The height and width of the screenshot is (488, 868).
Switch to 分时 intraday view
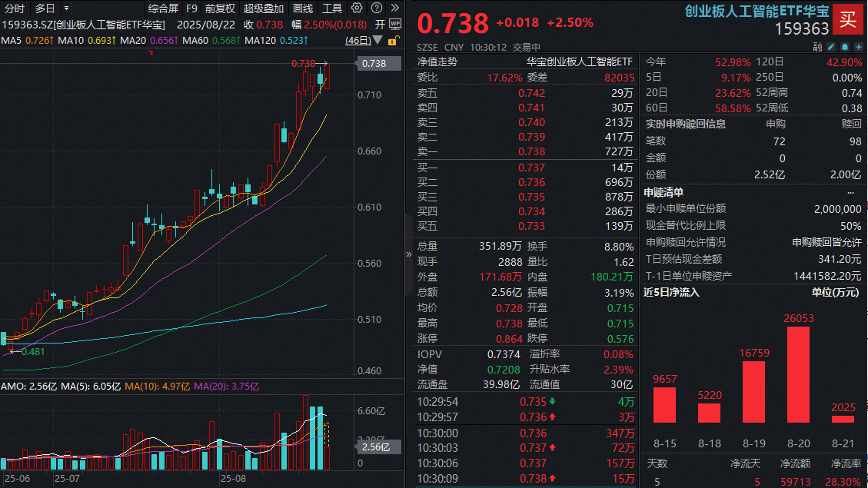pos(14,8)
